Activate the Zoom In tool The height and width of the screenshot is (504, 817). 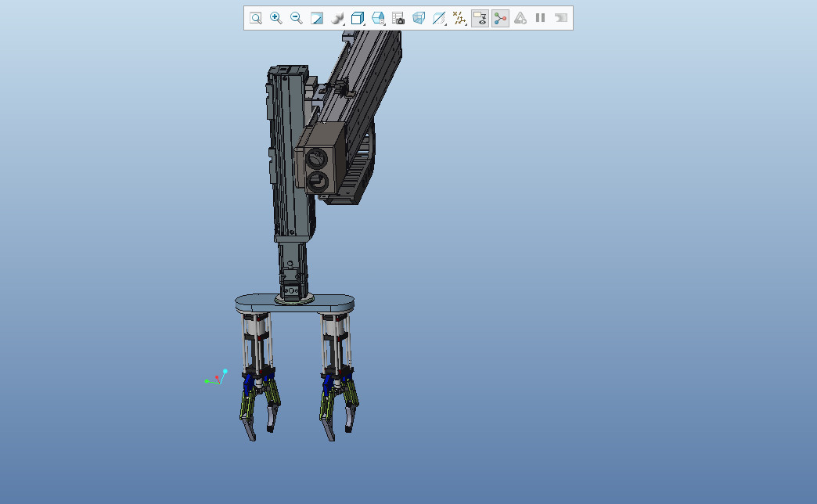[276, 18]
